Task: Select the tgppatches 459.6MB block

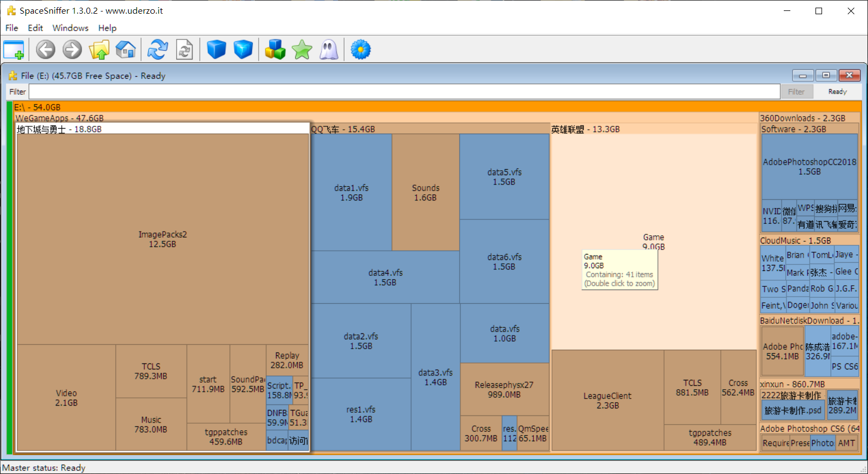Action: coord(226,437)
